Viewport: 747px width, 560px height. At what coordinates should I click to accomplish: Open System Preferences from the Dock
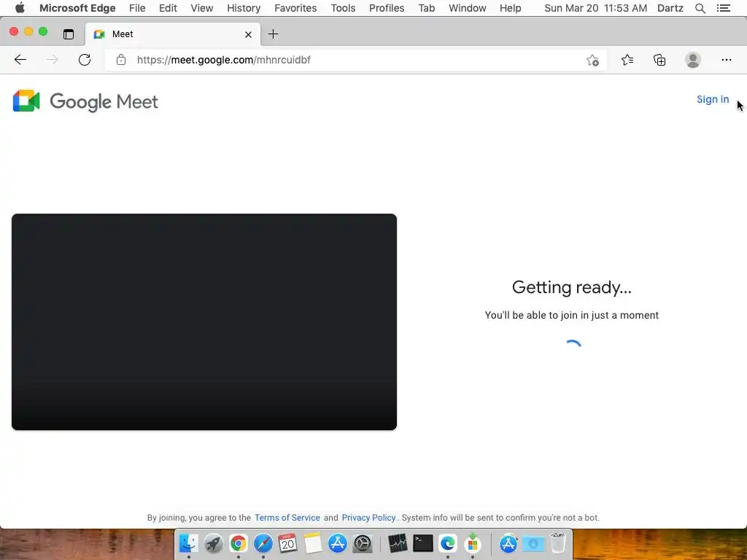point(363,542)
